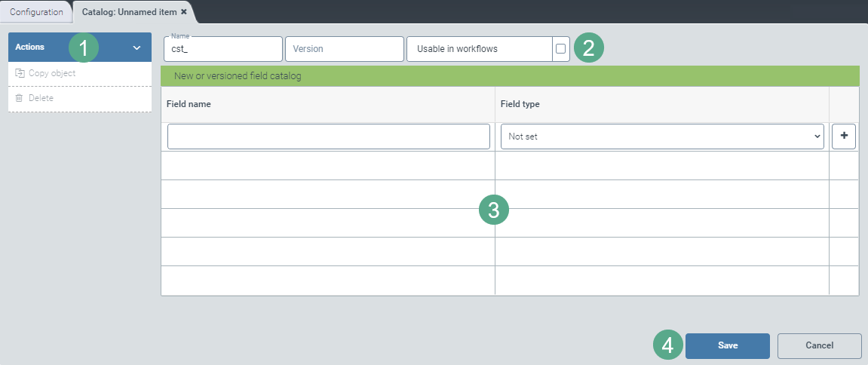Open the Field type dropdown
The width and height of the screenshot is (868, 365).
[x=661, y=136]
